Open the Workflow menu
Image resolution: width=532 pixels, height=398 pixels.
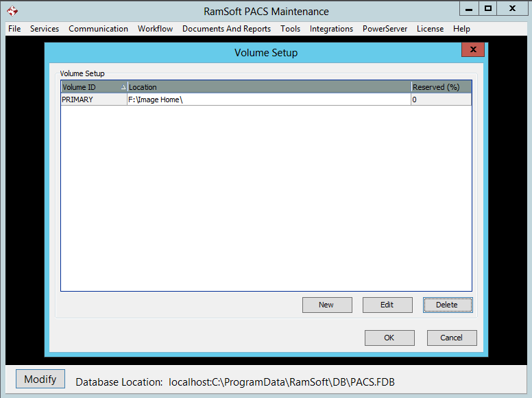point(155,29)
